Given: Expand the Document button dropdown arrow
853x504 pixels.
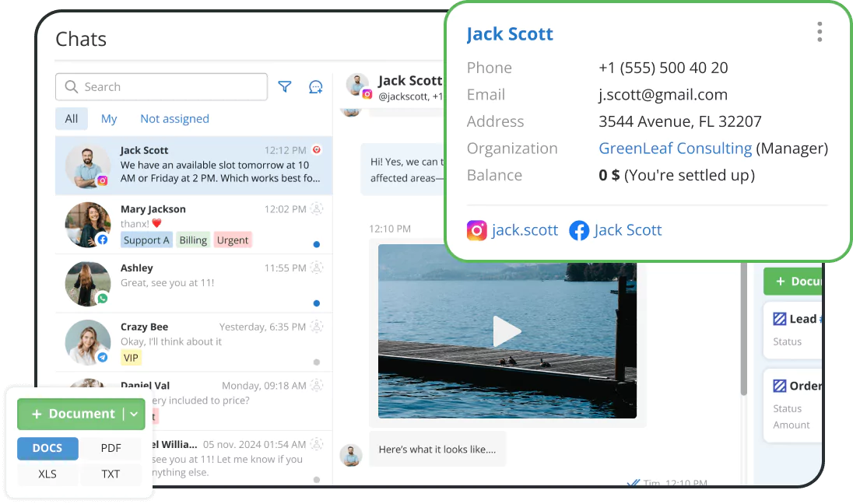Looking at the screenshot, I should pos(134,415).
